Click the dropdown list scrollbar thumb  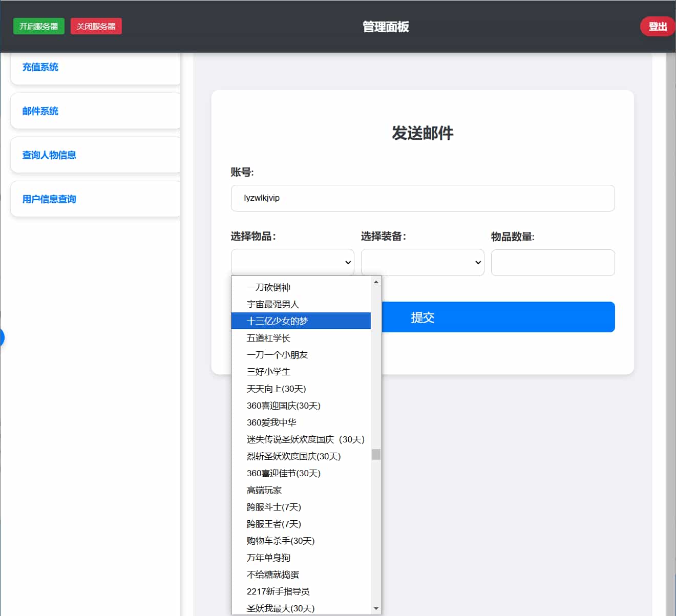[x=376, y=453]
